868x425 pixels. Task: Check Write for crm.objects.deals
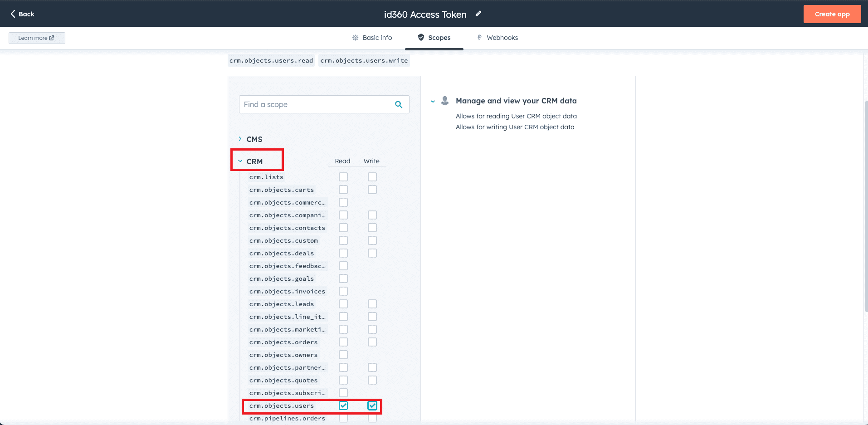point(372,253)
